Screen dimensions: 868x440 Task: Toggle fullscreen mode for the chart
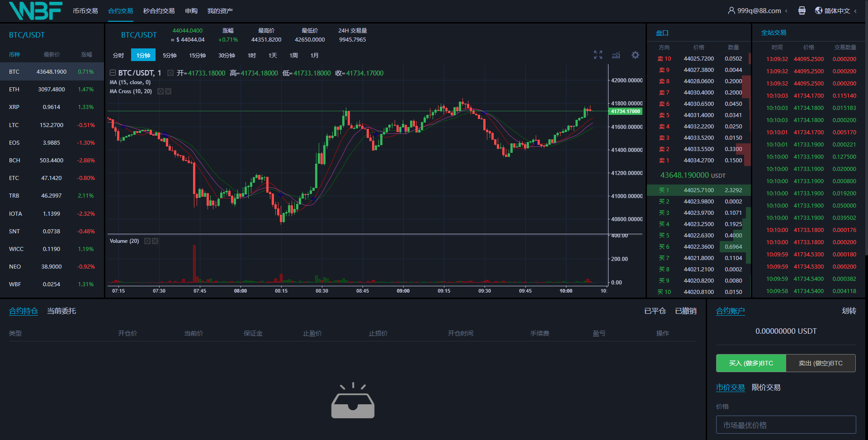[598, 55]
